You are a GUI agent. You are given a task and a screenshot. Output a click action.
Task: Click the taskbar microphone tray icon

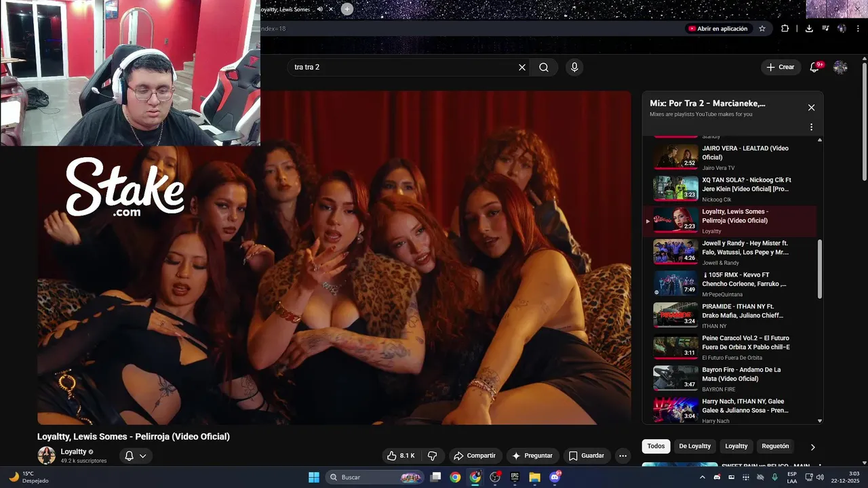[x=774, y=477]
